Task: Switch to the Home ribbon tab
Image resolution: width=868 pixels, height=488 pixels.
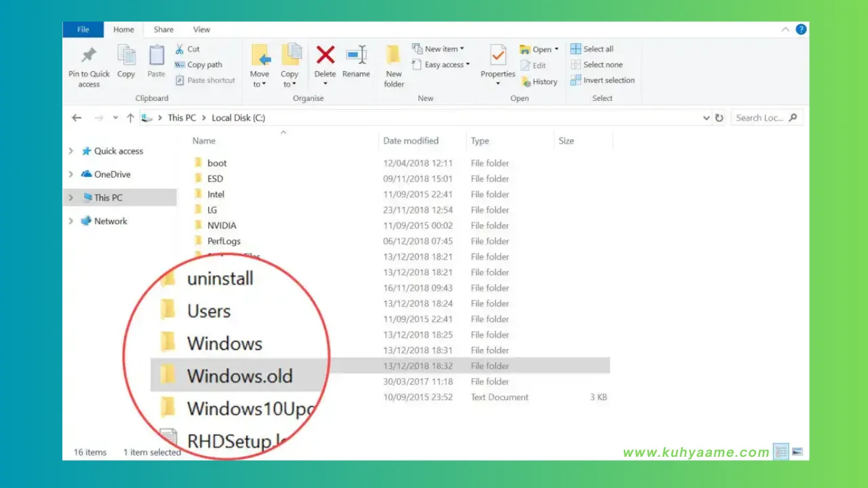Action: pyautogui.click(x=123, y=29)
